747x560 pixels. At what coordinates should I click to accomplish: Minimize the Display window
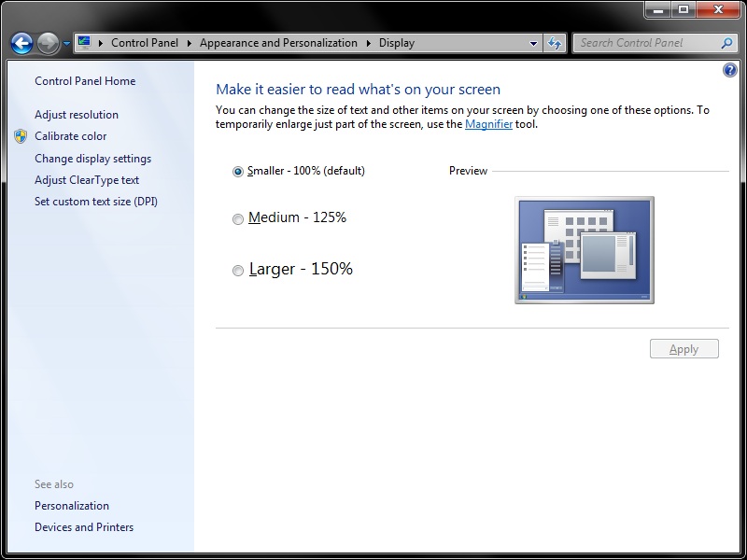pos(658,10)
